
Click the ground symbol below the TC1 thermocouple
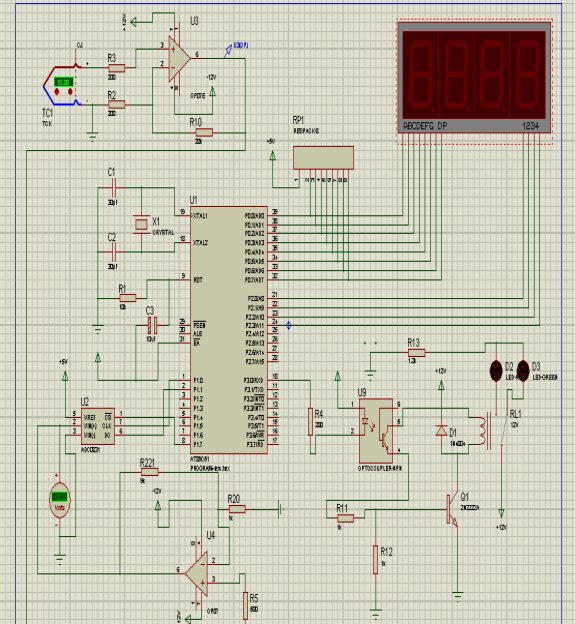pyautogui.click(x=92, y=137)
